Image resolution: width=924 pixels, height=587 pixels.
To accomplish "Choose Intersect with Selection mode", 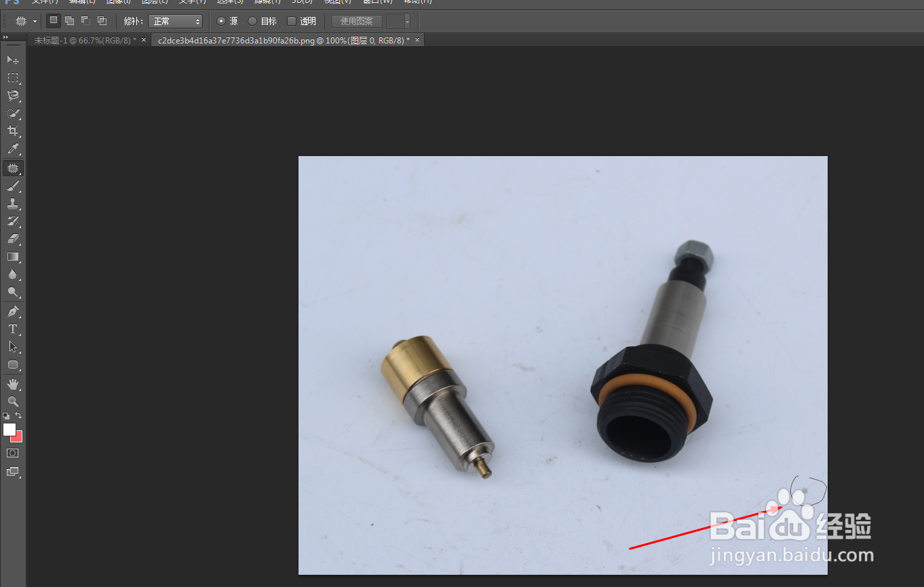I will click(x=102, y=21).
